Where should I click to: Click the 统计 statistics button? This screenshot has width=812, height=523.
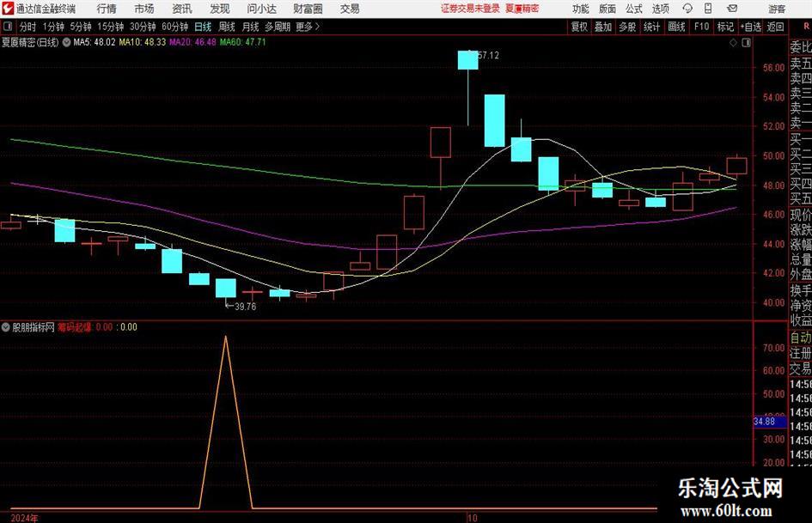(x=651, y=27)
